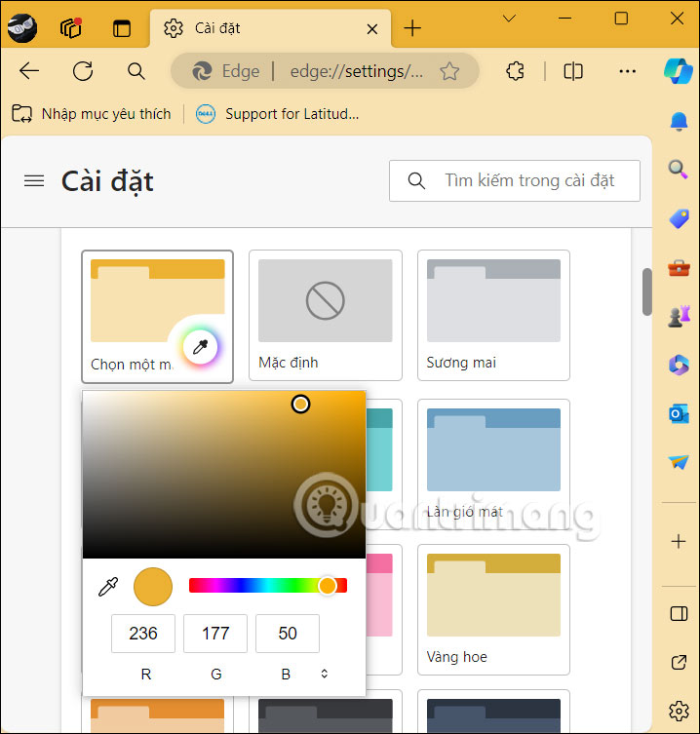Open the Games chess sidebar icon
The width and height of the screenshot is (700, 734).
(x=679, y=316)
